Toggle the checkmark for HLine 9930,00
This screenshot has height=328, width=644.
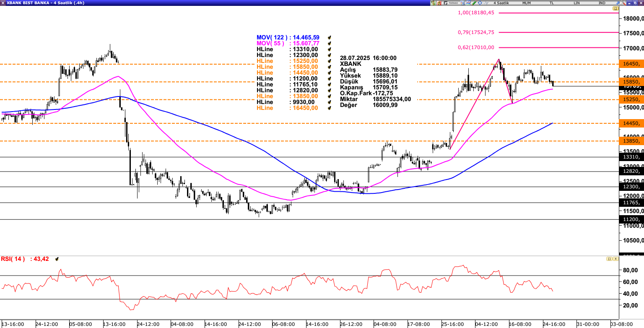click(330, 102)
